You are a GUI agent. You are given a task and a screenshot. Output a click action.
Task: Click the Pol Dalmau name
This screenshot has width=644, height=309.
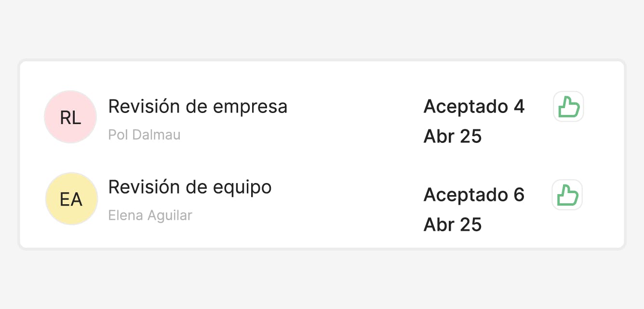(144, 135)
